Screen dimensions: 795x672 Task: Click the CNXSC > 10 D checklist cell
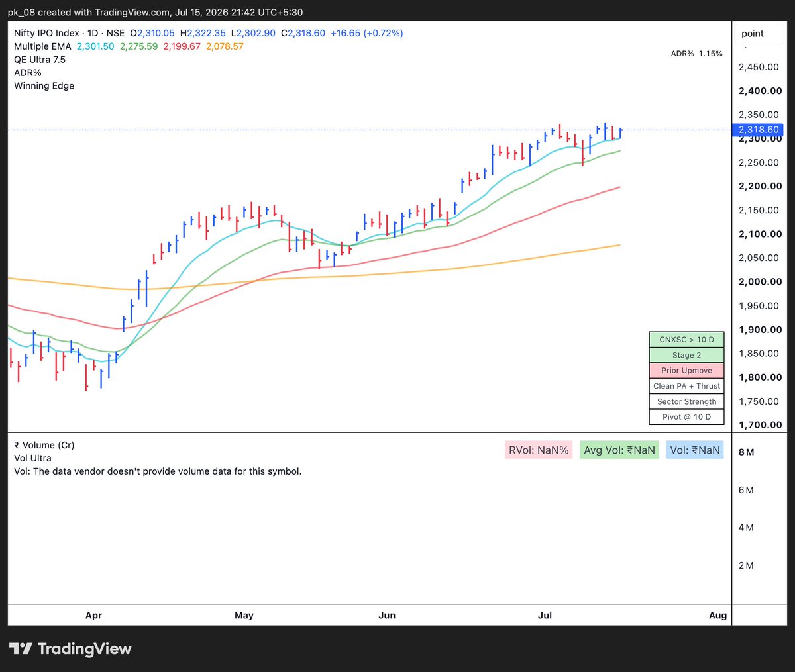click(x=686, y=340)
